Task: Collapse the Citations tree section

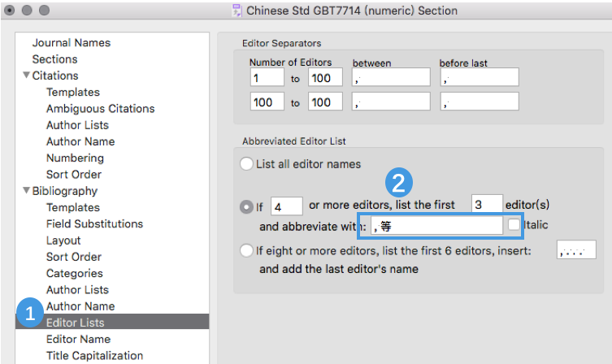Action: pos(26,76)
